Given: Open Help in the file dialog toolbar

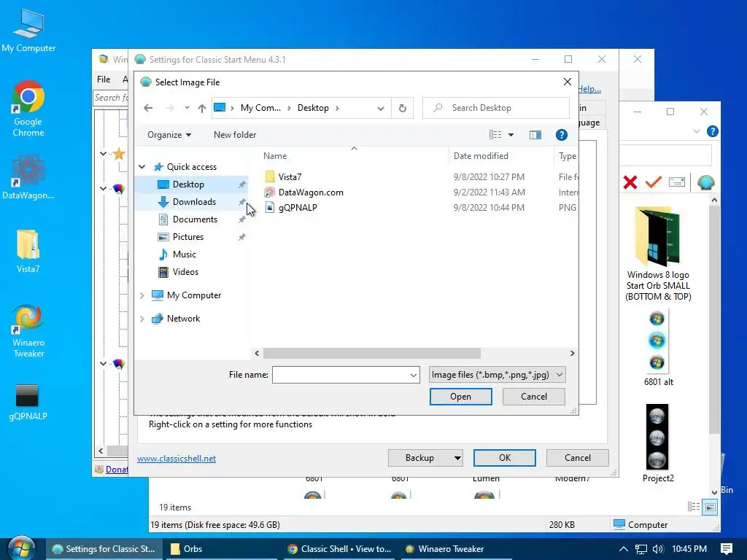Looking at the screenshot, I should (561, 135).
